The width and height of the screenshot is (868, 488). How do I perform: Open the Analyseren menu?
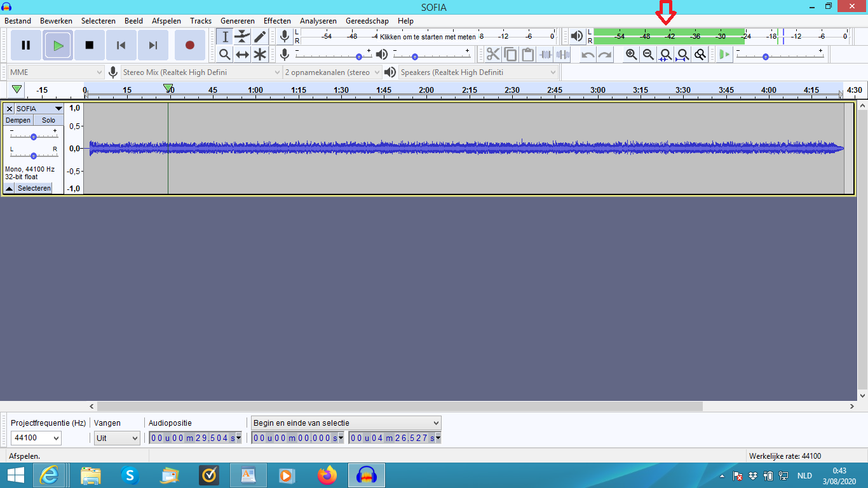(318, 21)
